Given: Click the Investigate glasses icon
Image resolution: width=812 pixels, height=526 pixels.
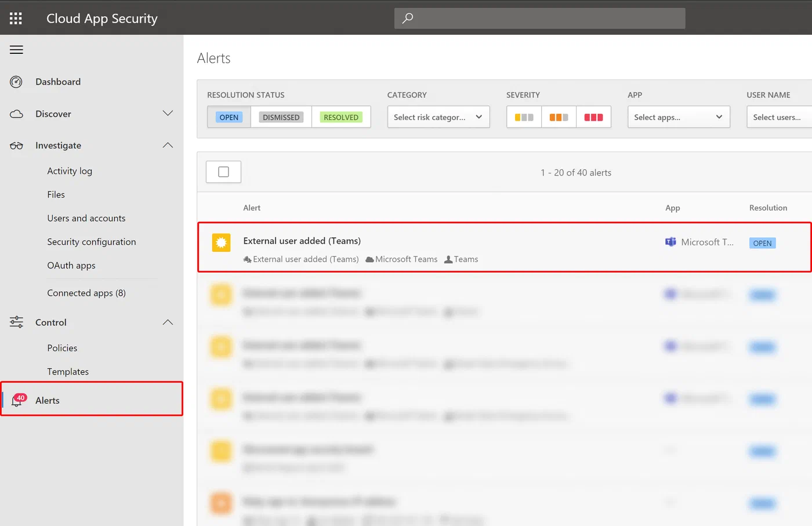Looking at the screenshot, I should (16, 146).
